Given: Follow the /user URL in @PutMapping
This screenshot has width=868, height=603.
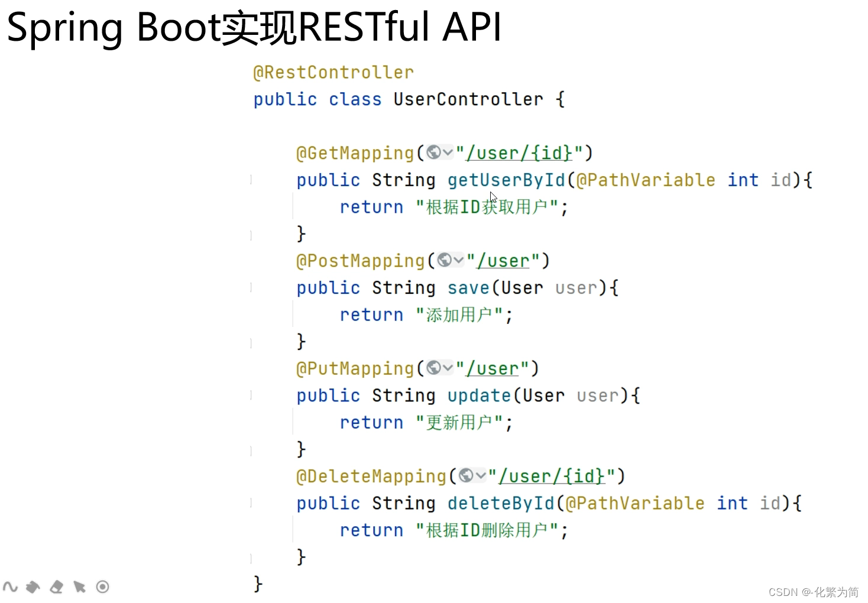Looking at the screenshot, I should (493, 368).
